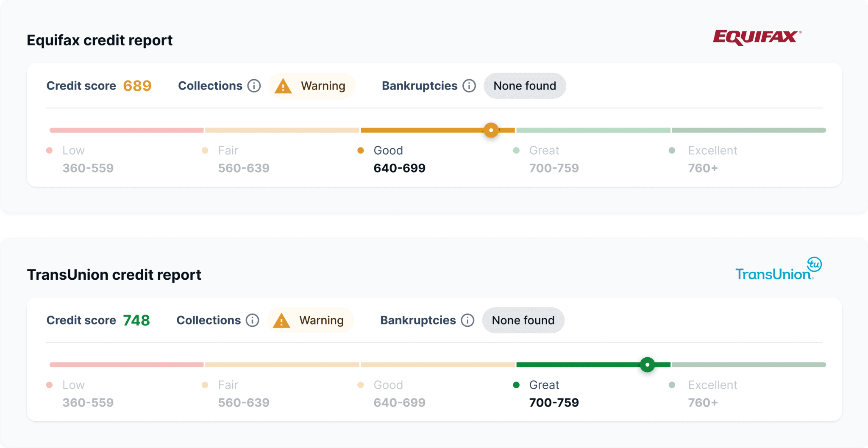Expand the Bankruptcies None found badge on Equifax report
The height and width of the screenshot is (448, 868).
[525, 86]
